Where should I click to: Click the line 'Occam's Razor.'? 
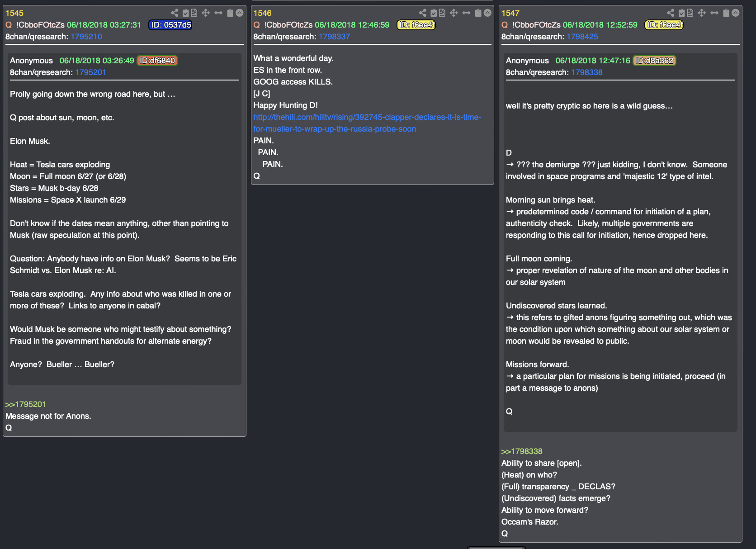click(x=530, y=522)
